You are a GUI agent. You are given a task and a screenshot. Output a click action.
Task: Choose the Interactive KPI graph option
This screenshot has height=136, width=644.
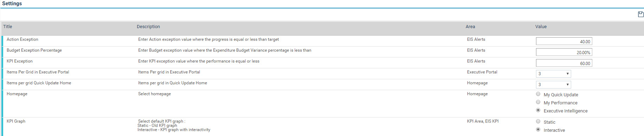coord(538,129)
